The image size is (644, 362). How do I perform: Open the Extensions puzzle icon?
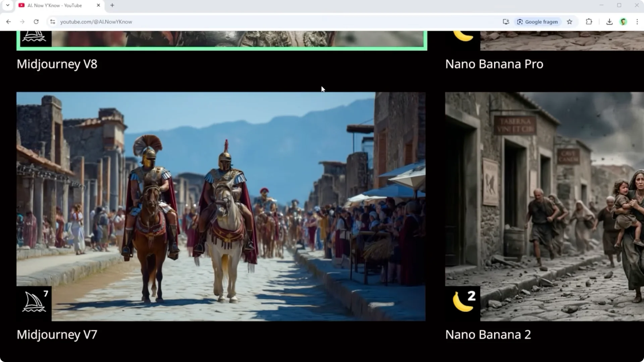point(589,22)
